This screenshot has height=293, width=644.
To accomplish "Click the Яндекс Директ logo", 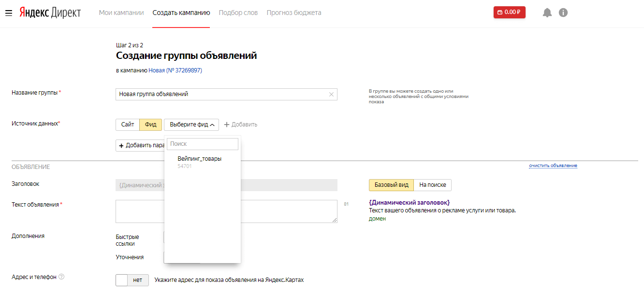I will tap(50, 13).
